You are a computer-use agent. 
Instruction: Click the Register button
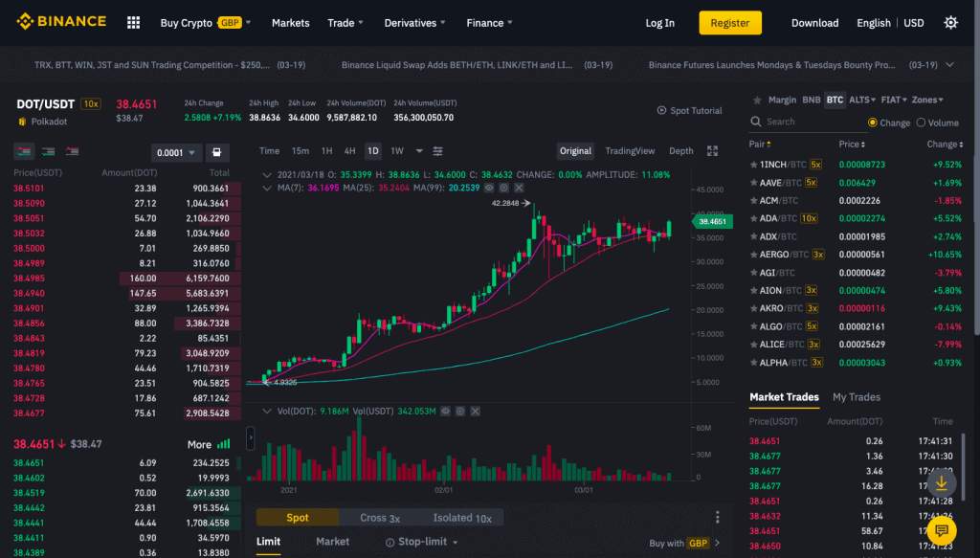point(730,23)
